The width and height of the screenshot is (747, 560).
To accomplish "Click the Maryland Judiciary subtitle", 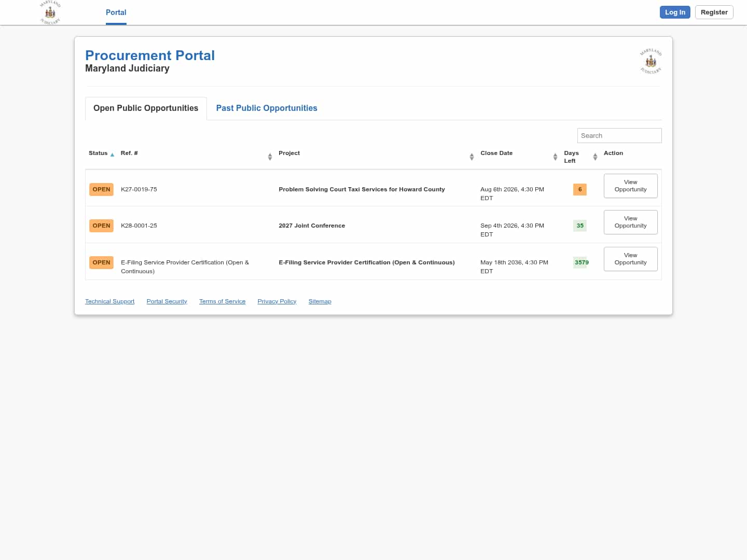I will pos(127,68).
